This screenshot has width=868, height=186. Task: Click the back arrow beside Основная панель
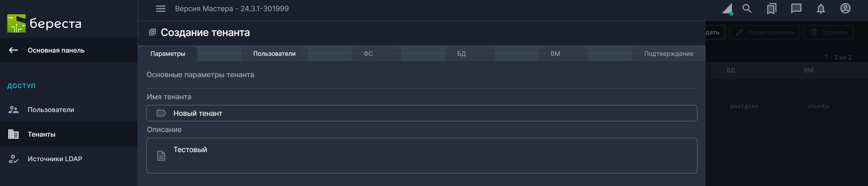(x=13, y=50)
